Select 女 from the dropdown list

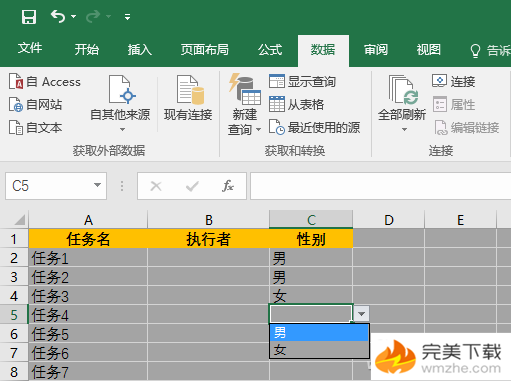pyautogui.click(x=319, y=350)
